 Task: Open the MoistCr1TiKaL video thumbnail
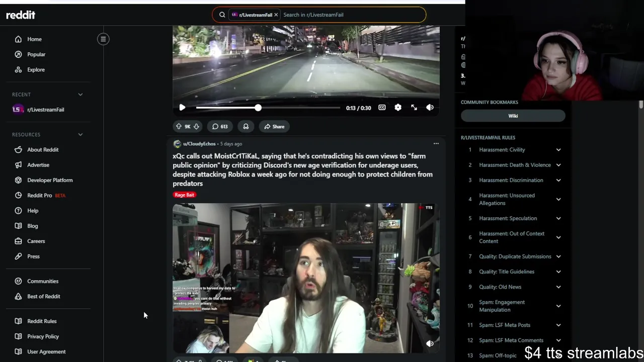[x=306, y=278]
